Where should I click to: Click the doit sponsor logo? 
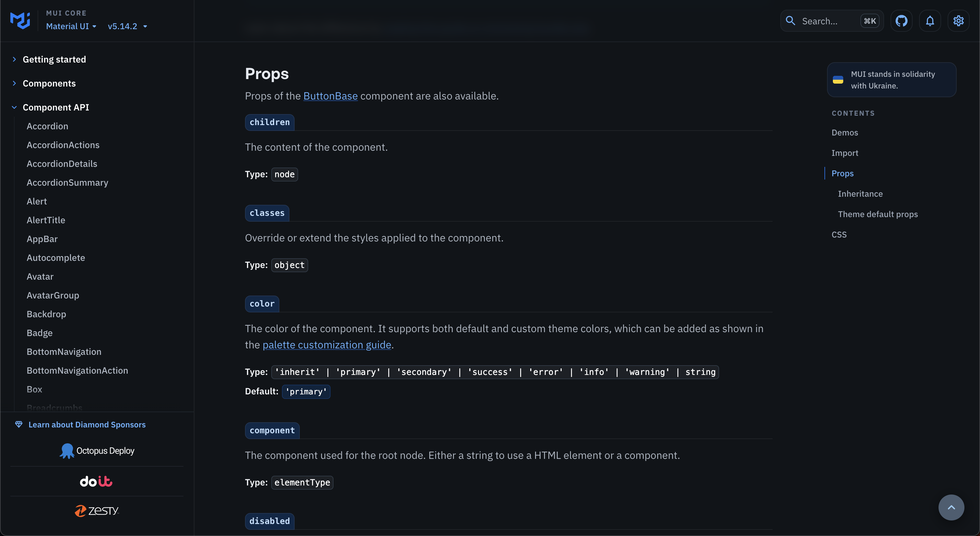(x=96, y=481)
